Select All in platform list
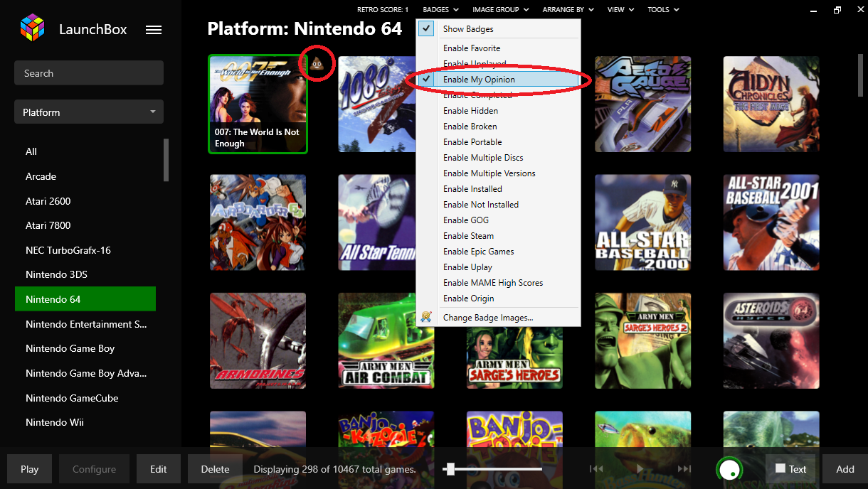Viewport: 868px width, 489px height. click(x=85, y=151)
